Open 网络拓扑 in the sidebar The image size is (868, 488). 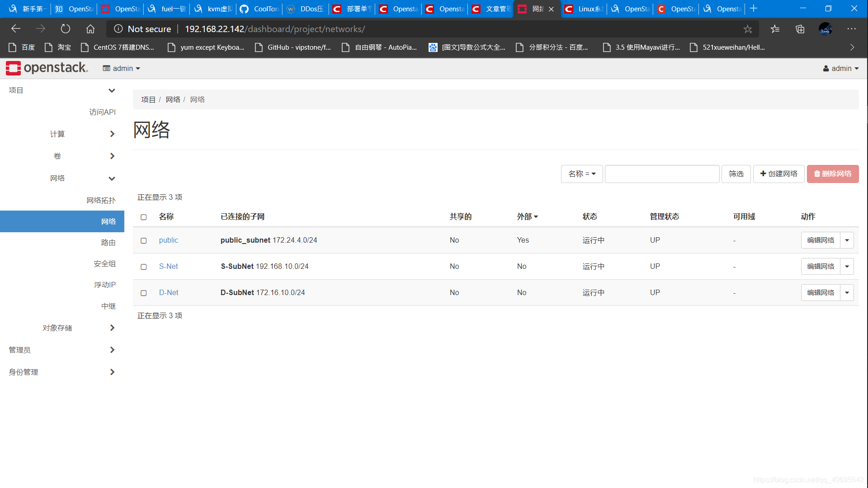[101, 200]
